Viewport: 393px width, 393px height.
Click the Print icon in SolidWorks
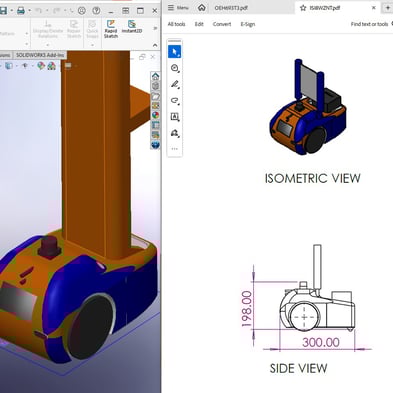21,11
